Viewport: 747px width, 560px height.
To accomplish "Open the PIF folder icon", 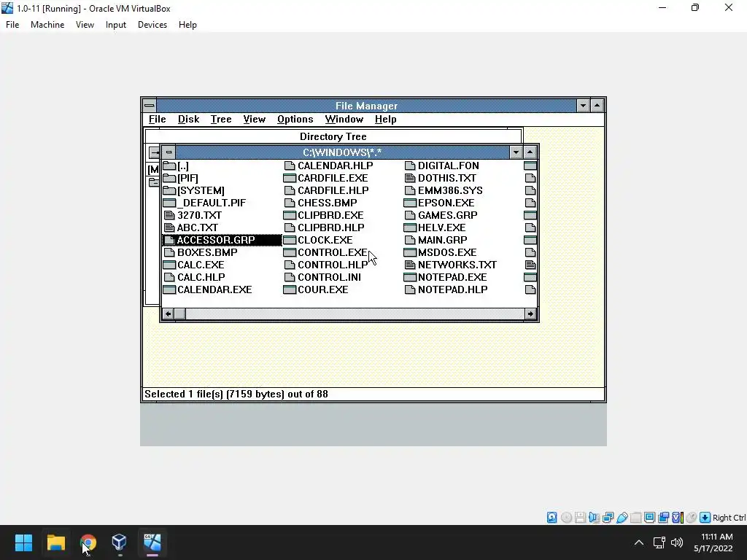I will (x=169, y=178).
